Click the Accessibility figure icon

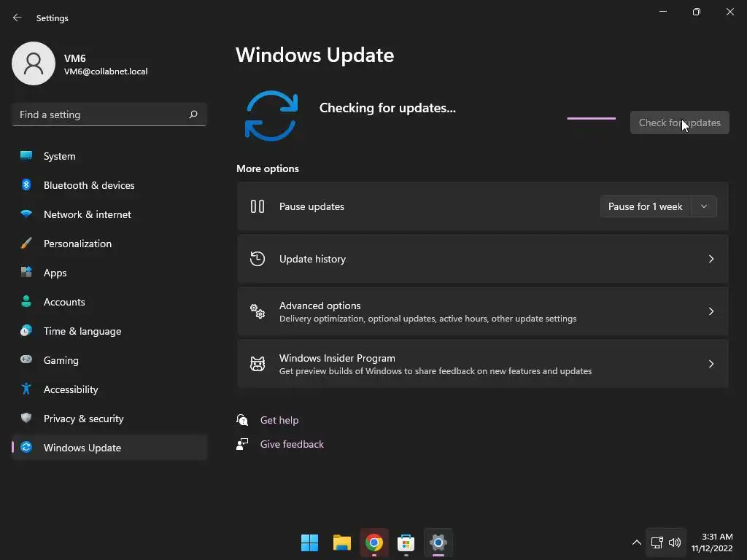pos(26,389)
